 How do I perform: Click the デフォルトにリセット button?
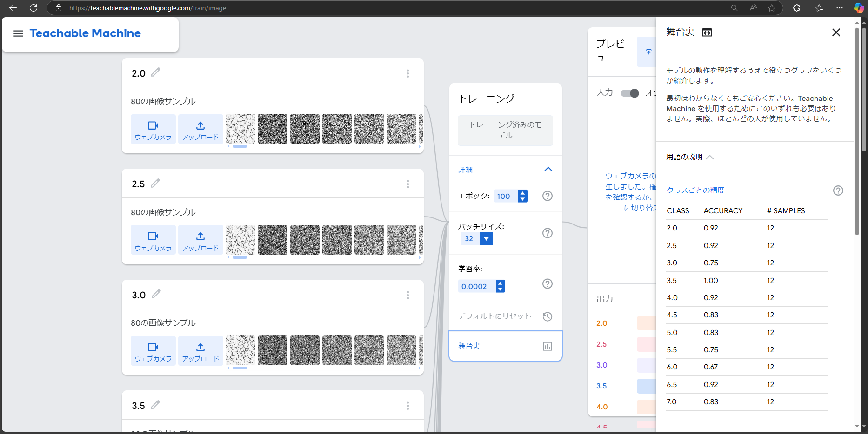pyautogui.click(x=505, y=316)
